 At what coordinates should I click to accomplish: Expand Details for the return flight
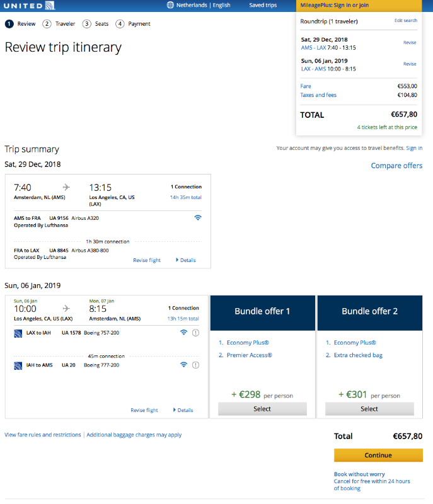click(183, 410)
